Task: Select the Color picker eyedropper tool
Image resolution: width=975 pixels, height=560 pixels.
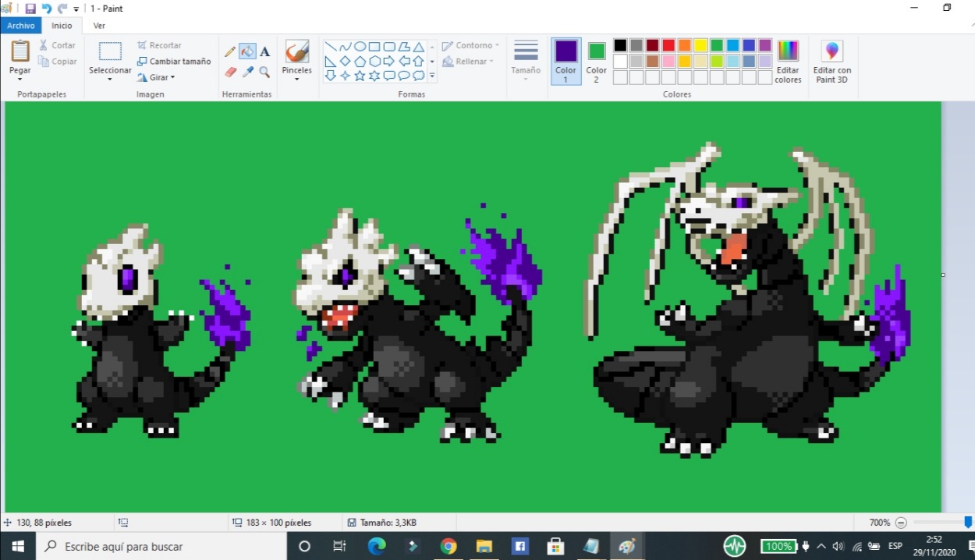Action: (x=247, y=72)
